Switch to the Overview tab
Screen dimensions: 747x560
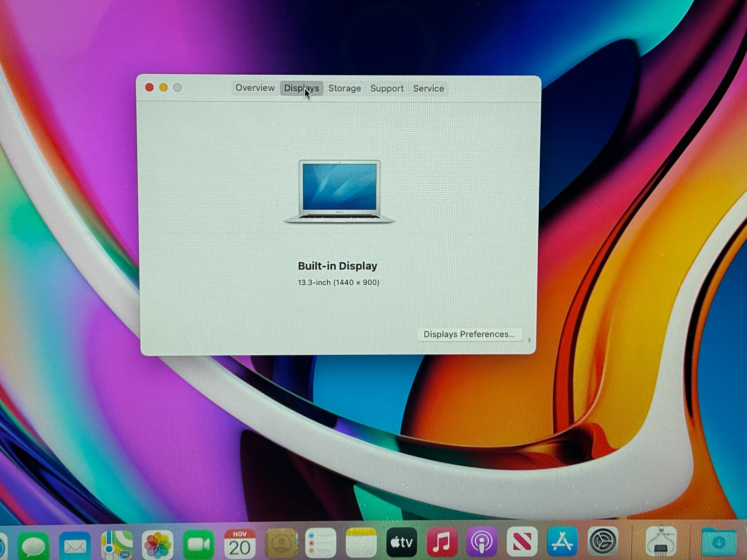point(255,88)
